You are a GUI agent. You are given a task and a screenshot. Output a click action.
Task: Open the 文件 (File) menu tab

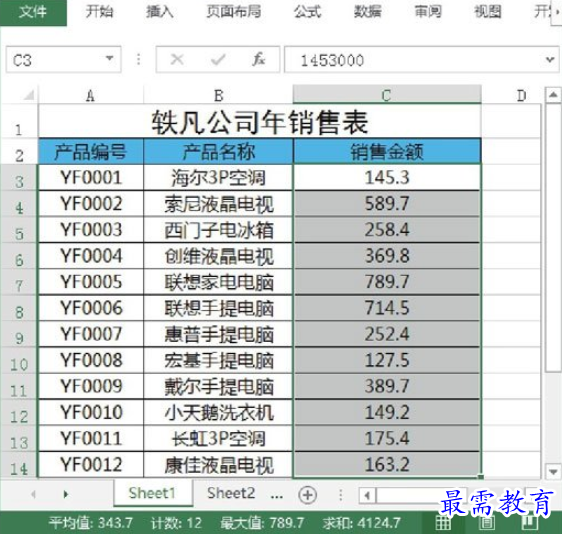coord(33,12)
